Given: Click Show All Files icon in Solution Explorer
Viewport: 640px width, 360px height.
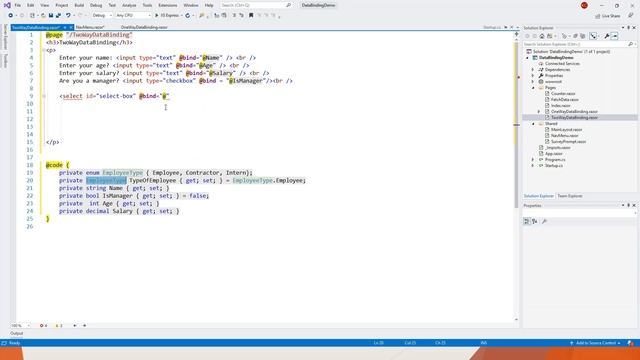Looking at the screenshot, I should [x=582, y=36].
